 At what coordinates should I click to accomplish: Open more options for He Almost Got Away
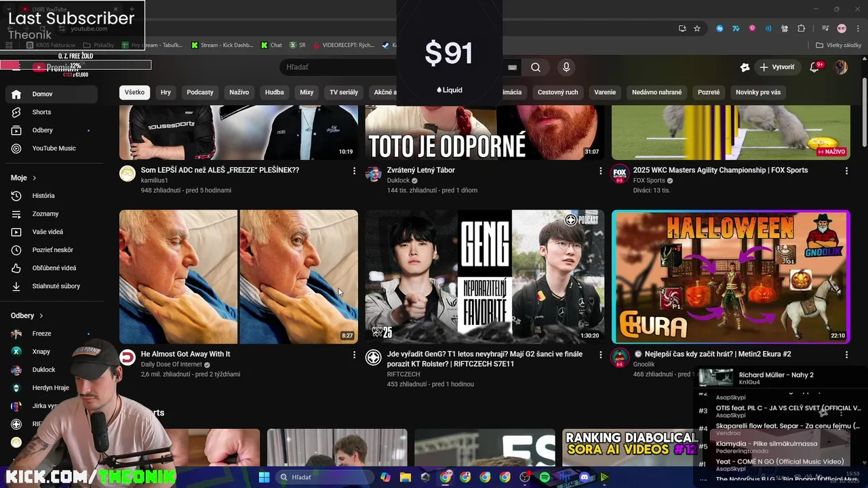pyautogui.click(x=354, y=354)
